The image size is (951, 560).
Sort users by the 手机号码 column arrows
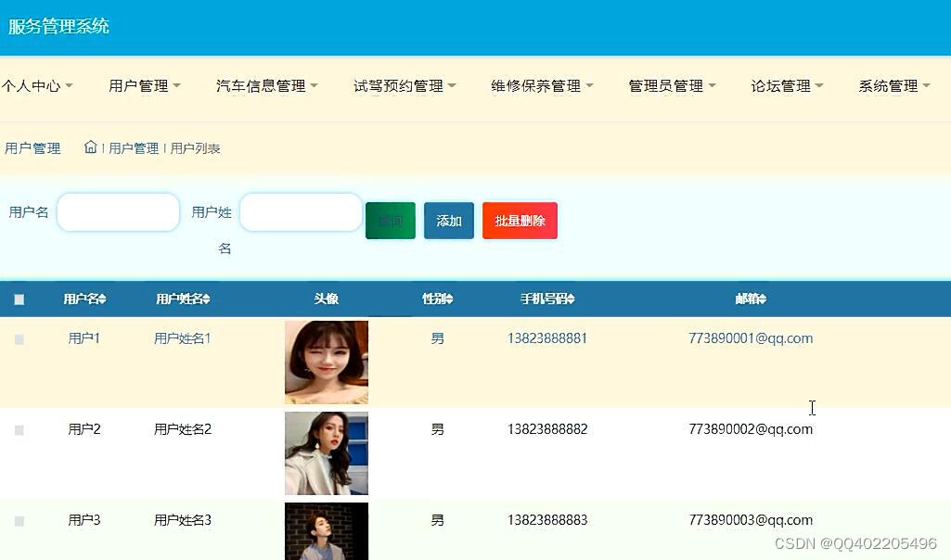coord(569,299)
